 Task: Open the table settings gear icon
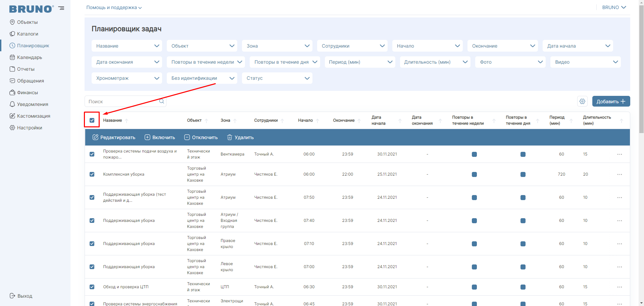[582, 101]
